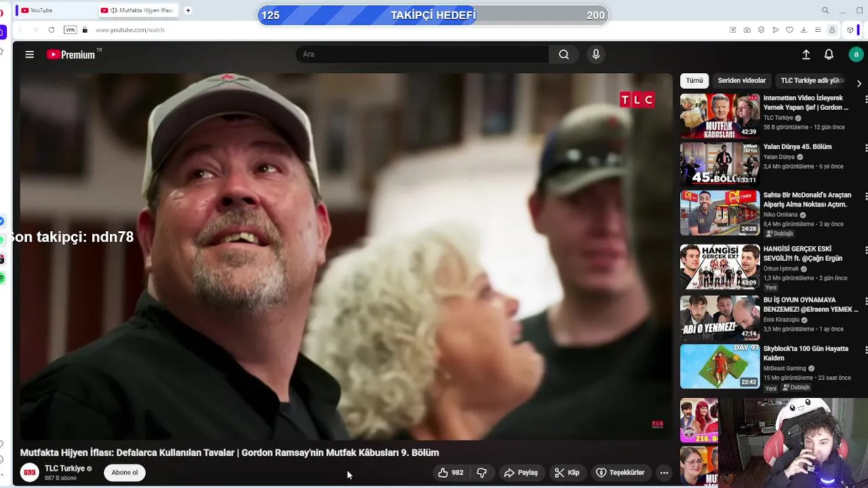
Task: Mute the Mutfakta Hijyen tab via speaker icon
Action: [114, 10]
